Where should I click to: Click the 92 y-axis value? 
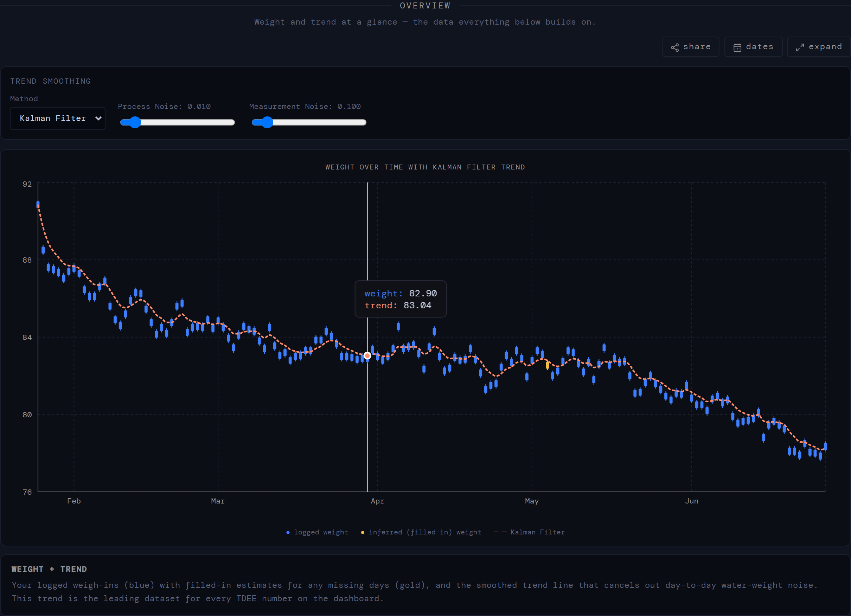[27, 184]
